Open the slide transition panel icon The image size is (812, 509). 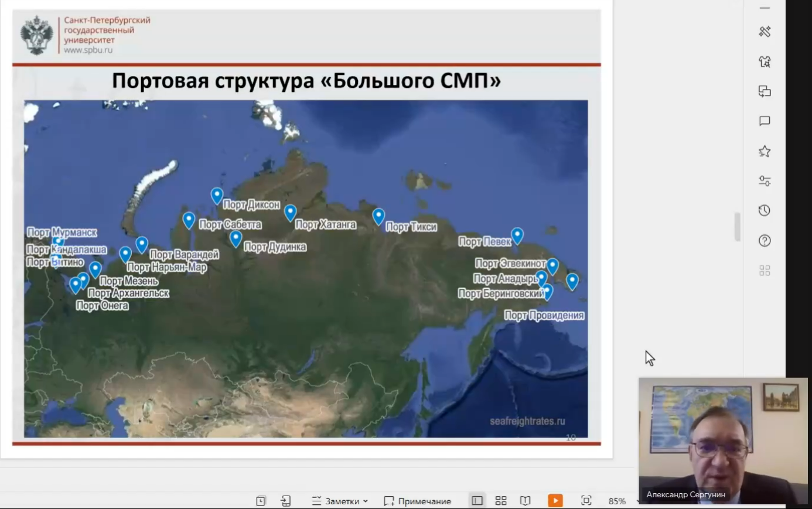pyautogui.click(x=765, y=91)
